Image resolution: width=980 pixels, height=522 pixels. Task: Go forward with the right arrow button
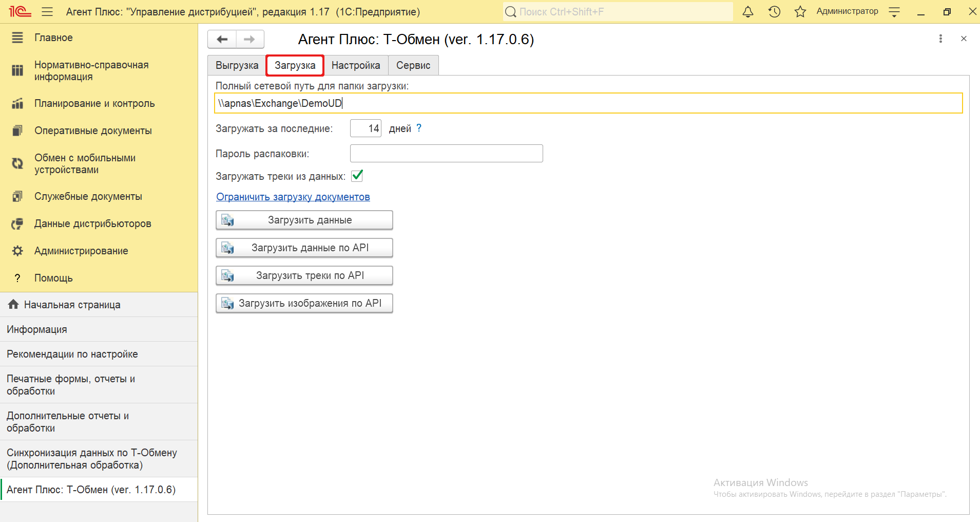click(250, 39)
